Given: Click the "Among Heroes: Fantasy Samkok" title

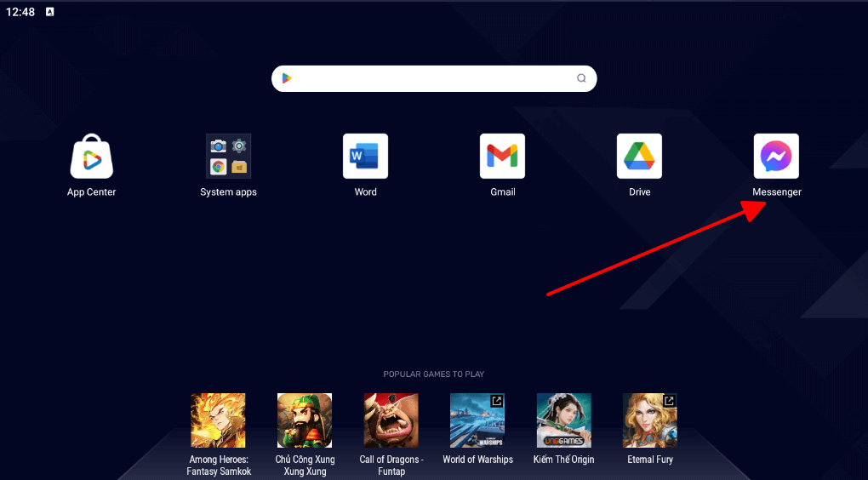Looking at the screenshot, I should 219,466.
